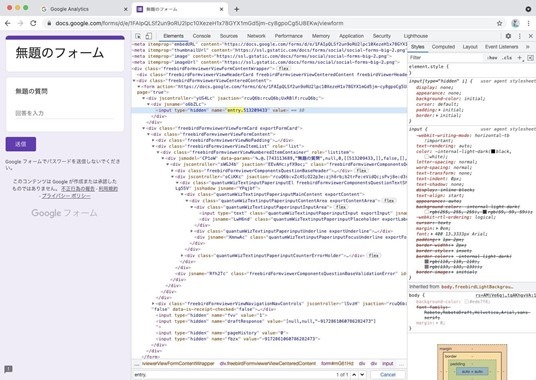
Task: Bookmark this page with the star icon
Action: pyautogui.click(x=499, y=23)
